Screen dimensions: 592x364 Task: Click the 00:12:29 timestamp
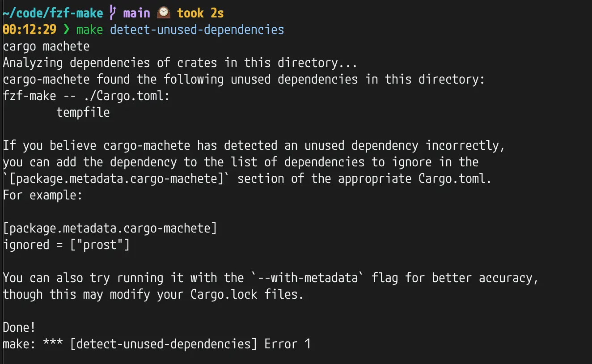pos(30,30)
